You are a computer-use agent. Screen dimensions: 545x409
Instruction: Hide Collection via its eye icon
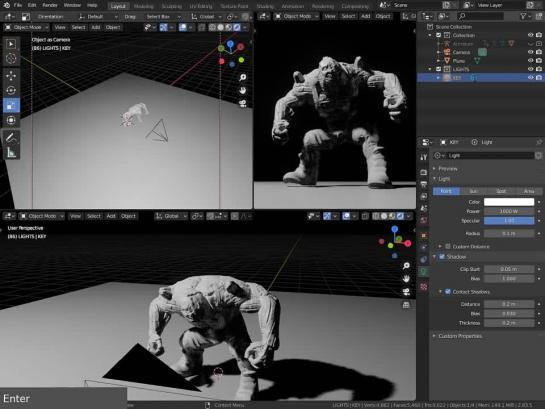[x=530, y=35]
